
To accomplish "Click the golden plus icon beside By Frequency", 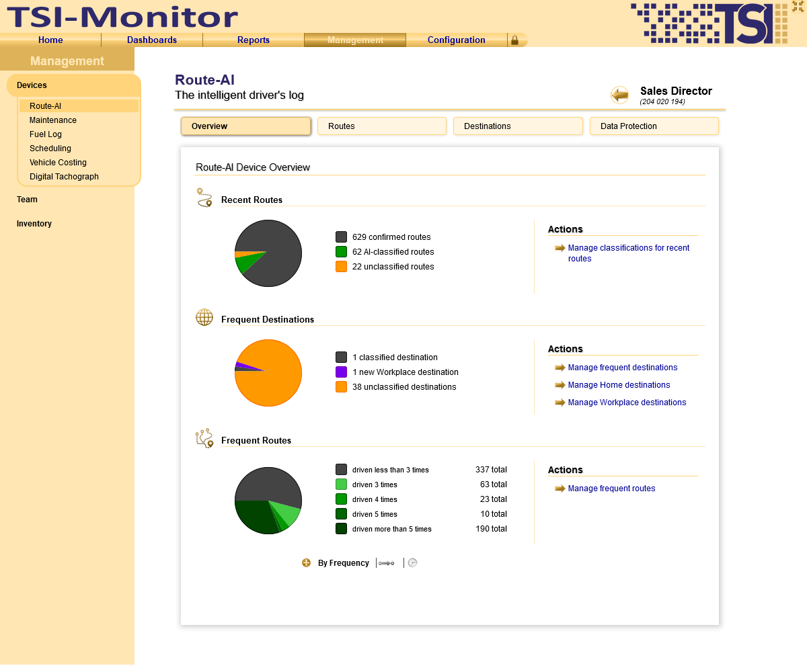I will (307, 563).
